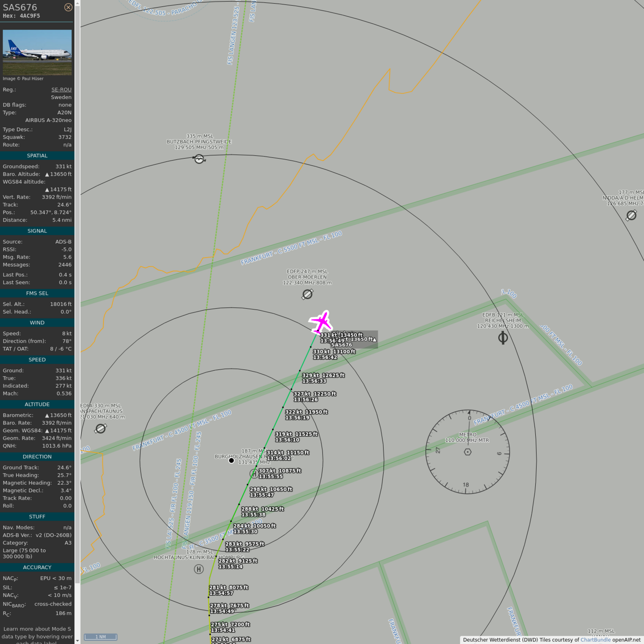Click the Burgholzhausen heliport H icon
The height and width of the screenshot is (644, 644).
click(254, 473)
